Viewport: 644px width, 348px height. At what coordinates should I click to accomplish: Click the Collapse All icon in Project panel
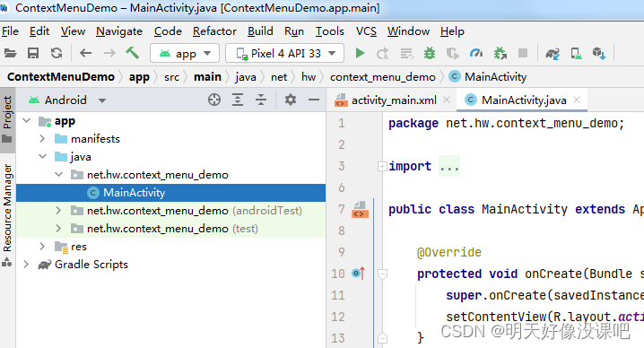[x=261, y=100]
